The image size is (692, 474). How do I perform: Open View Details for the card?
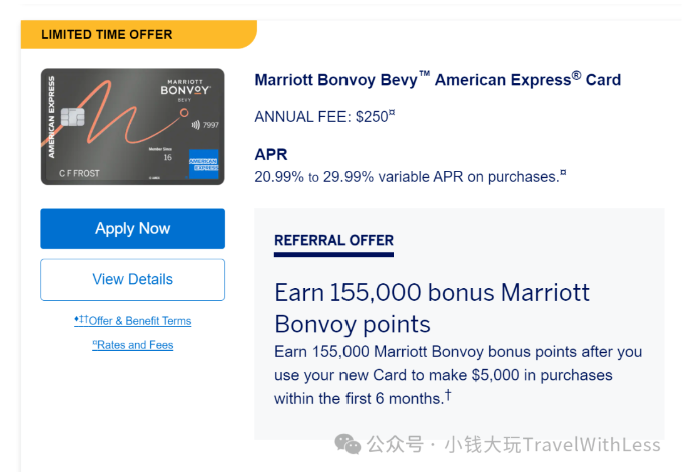coord(132,279)
